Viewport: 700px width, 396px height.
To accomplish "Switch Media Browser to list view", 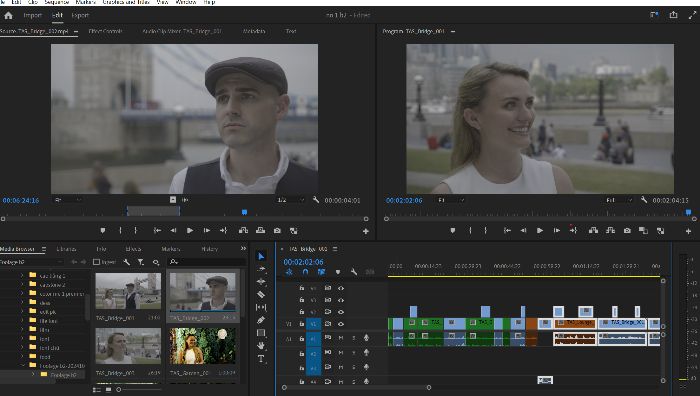I will click(97, 390).
